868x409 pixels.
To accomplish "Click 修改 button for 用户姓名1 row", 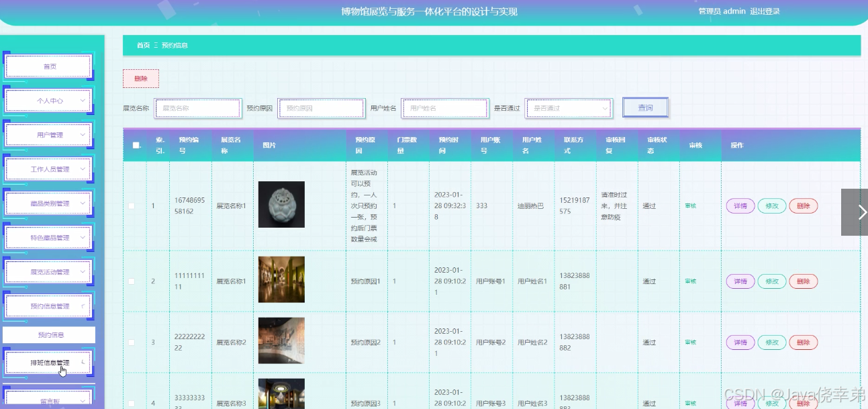I will pyautogui.click(x=772, y=281).
